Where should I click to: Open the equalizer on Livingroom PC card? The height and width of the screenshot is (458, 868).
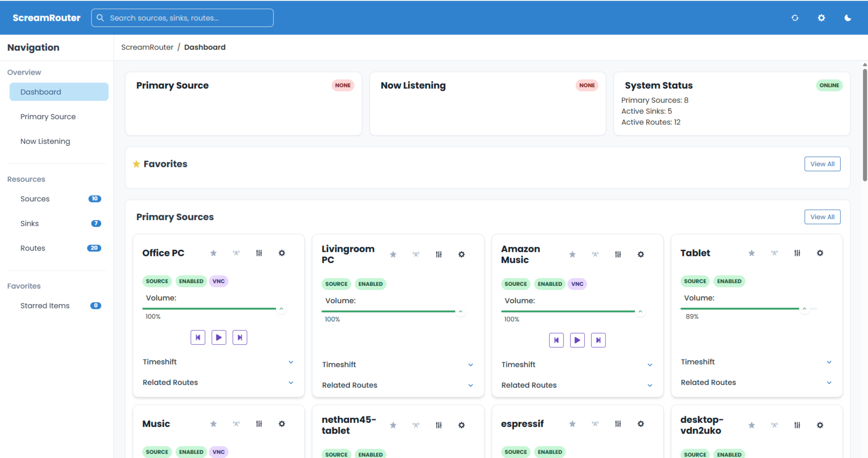tap(438, 254)
